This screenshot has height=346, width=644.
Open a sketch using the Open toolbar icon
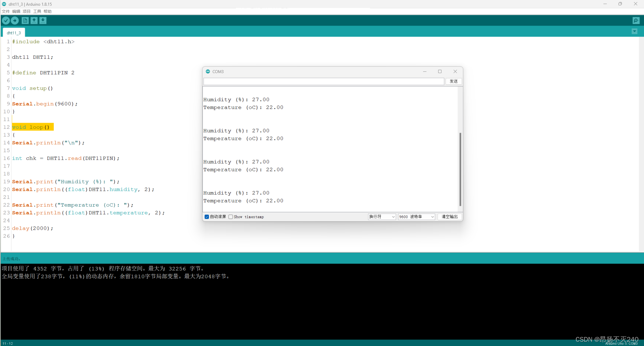34,20
